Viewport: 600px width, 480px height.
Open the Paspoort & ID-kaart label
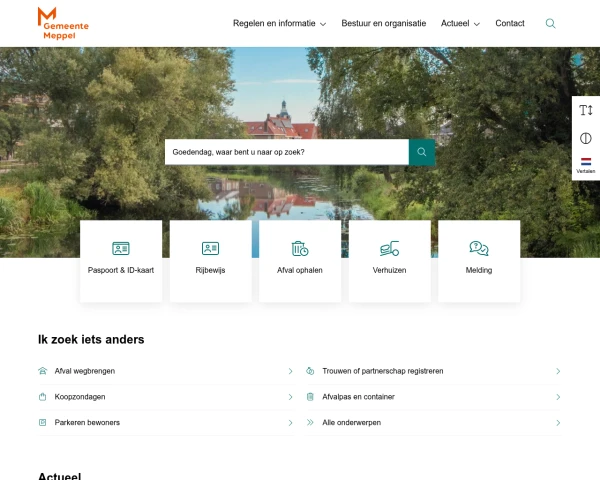point(121,270)
